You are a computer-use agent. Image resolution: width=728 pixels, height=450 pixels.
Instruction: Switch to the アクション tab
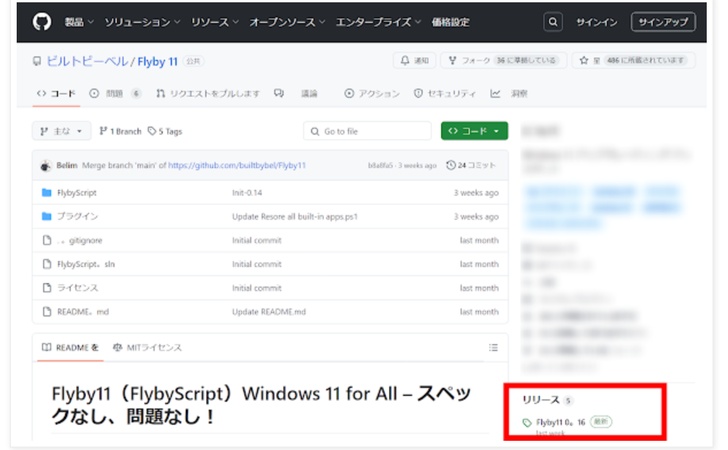pos(372,93)
